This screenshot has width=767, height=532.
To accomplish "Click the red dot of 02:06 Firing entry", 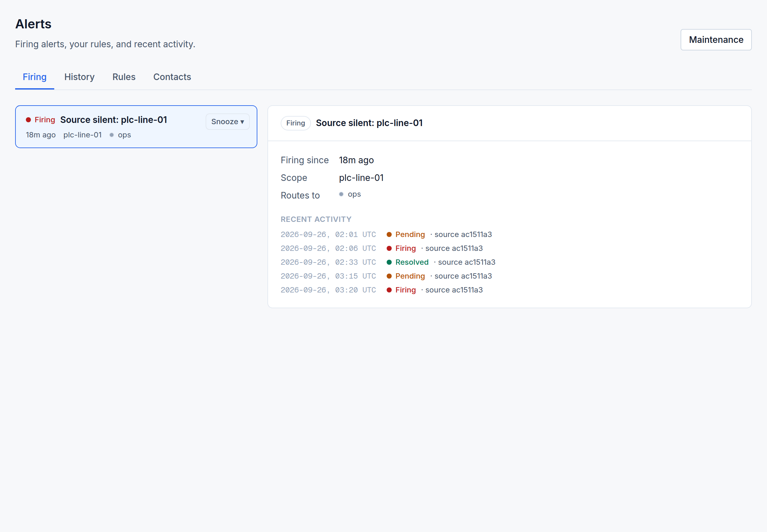I will click(x=389, y=249).
